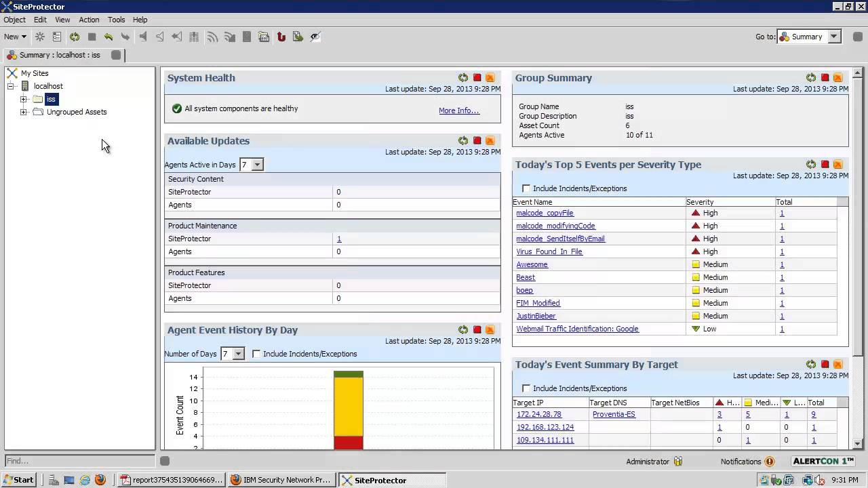Expand the Ungrouped Assets tree node

(24, 112)
